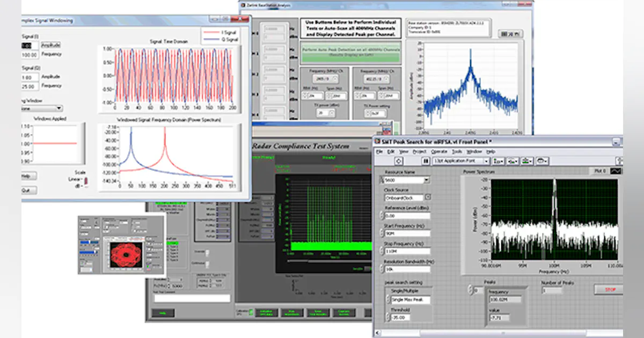Click the I Signal frequency field showing 100.00
Viewport: 644px width, 338px height.
tap(30, 55)
